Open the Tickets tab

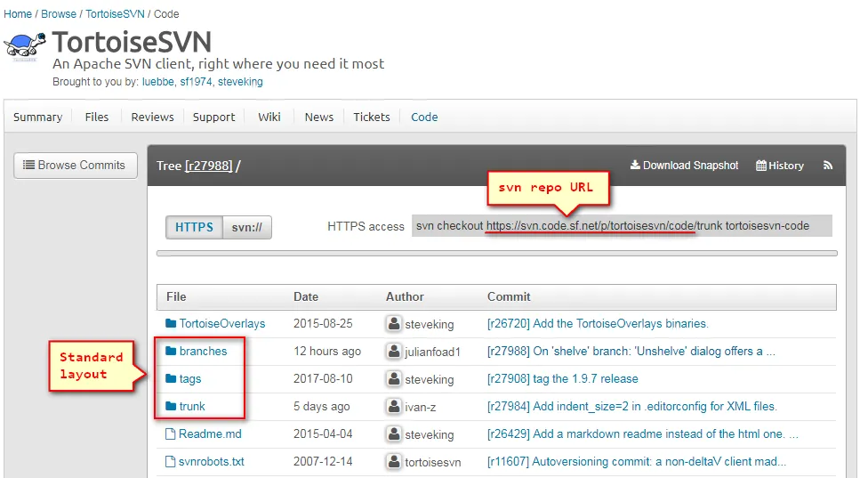coord(372,117)
